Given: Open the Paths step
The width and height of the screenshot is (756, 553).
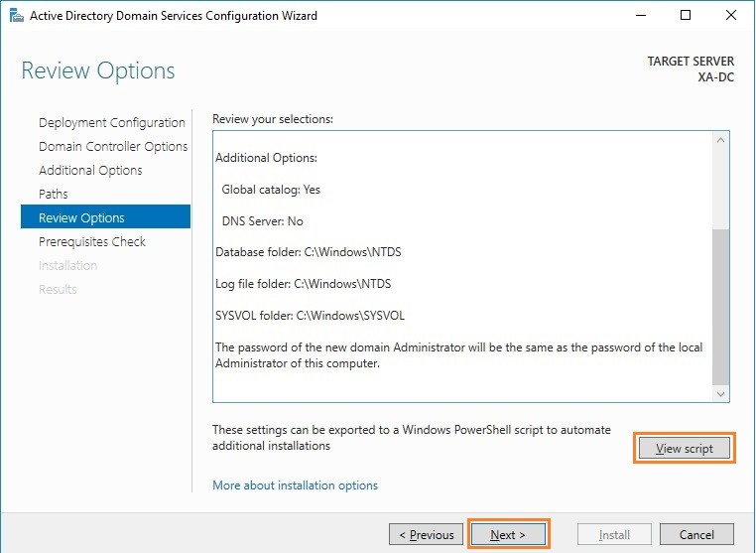Looking at the screenshot, I should 53,194.
